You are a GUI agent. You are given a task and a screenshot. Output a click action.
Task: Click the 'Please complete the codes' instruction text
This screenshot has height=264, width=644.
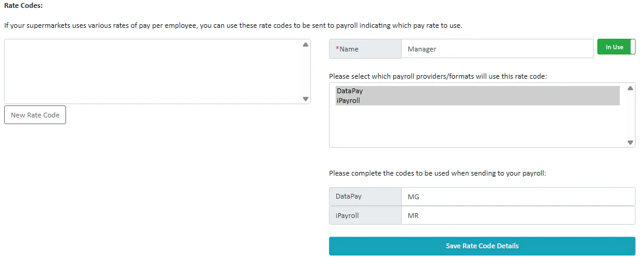pos(437,173)
